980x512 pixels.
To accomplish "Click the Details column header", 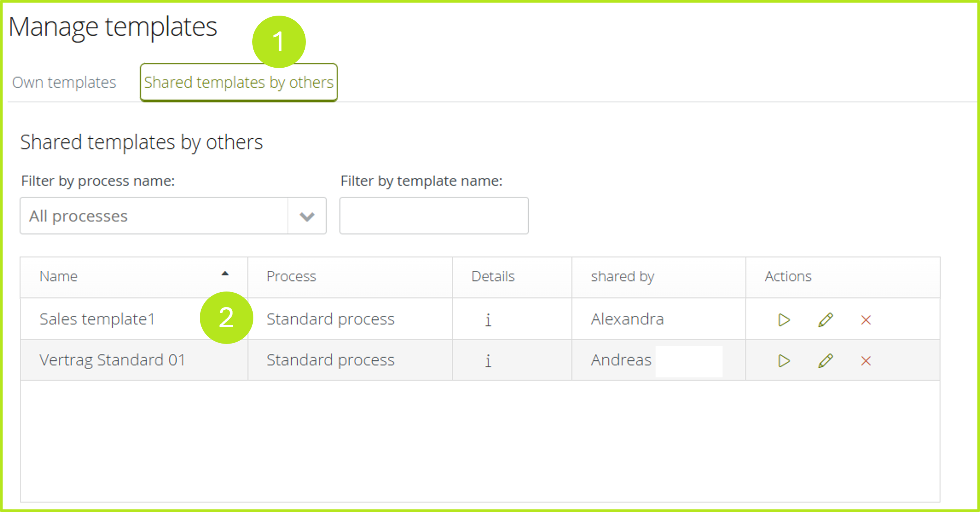I will click(493, 276).
